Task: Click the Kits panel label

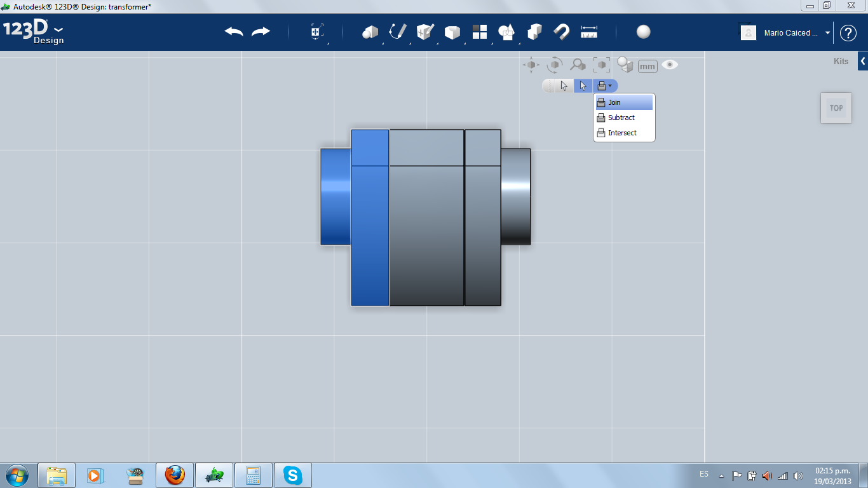Action: (x=841, y=62)
